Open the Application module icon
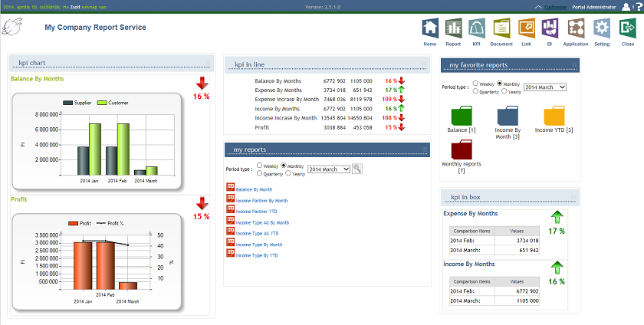The width and height of the screenshot is (644, 325). tap(576, 28)
